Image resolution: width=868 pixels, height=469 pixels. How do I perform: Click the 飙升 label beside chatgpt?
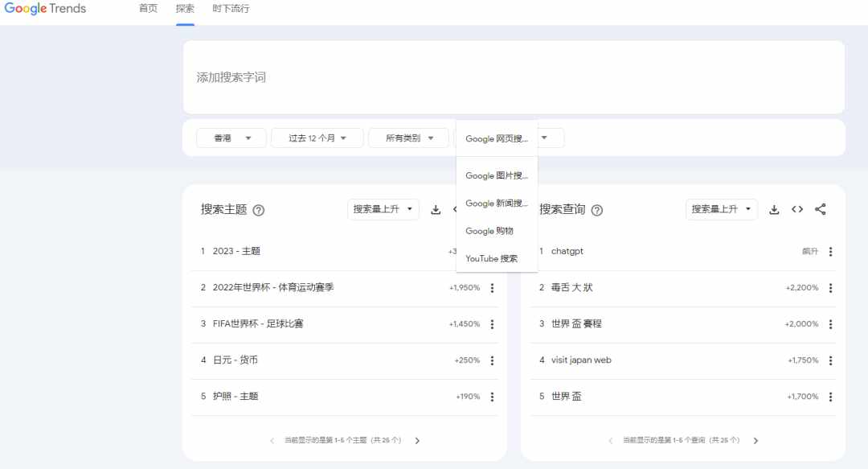pos(810,252)
